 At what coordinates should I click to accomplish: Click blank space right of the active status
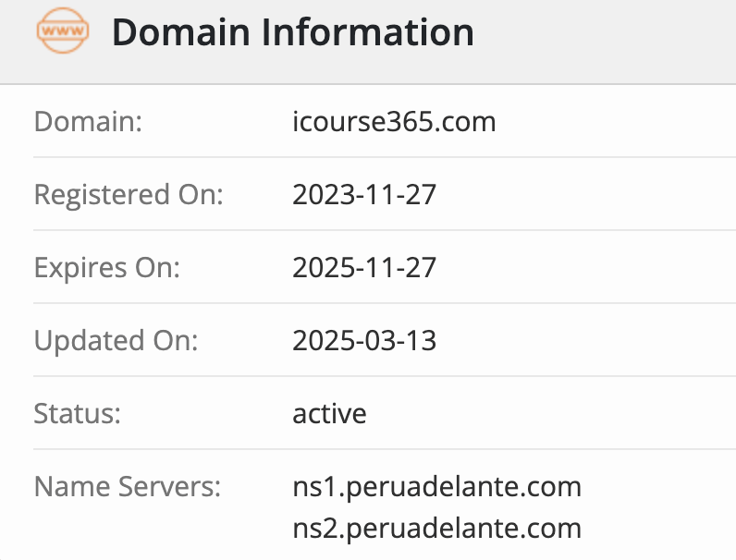555,413
